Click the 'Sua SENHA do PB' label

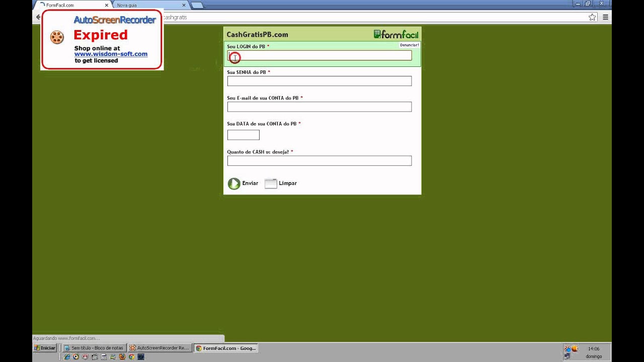point(247,72)
